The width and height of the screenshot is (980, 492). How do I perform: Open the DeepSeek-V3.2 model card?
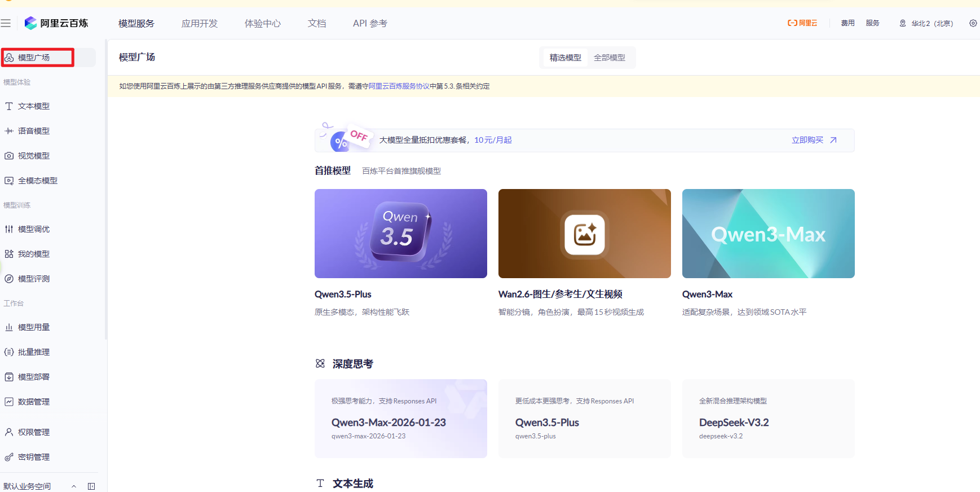pyautogui.click(x=769, y=419)
